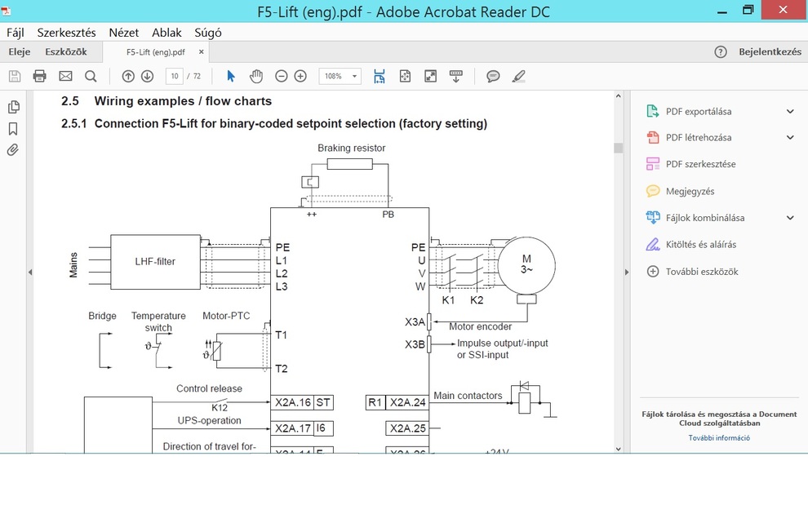Open search with the magnifier icon
This screenshot has height=532, width=808.
(91, 76)
